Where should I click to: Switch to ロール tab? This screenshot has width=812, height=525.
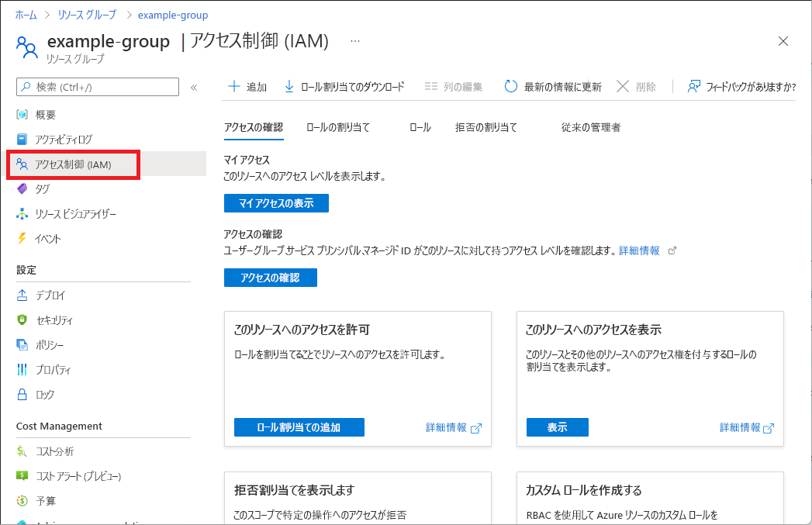(420, 127)
